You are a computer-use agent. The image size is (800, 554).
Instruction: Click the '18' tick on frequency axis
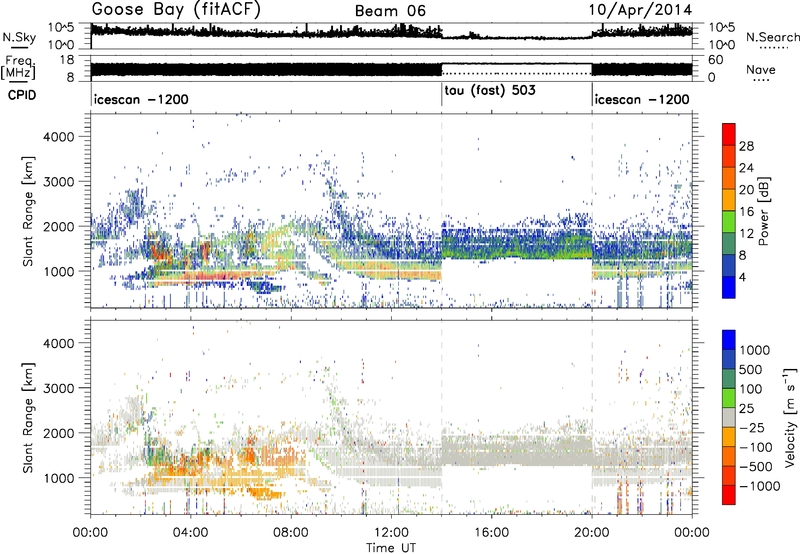(x=66, y=60)
